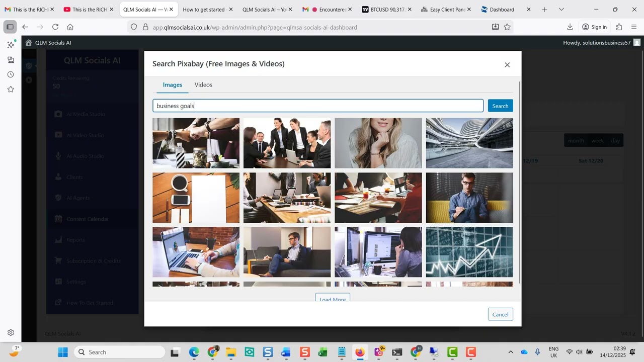Choose the hands typing on laptop thumbnail
The height and width of the screenshot is (362, 644).
coord(196,252)
